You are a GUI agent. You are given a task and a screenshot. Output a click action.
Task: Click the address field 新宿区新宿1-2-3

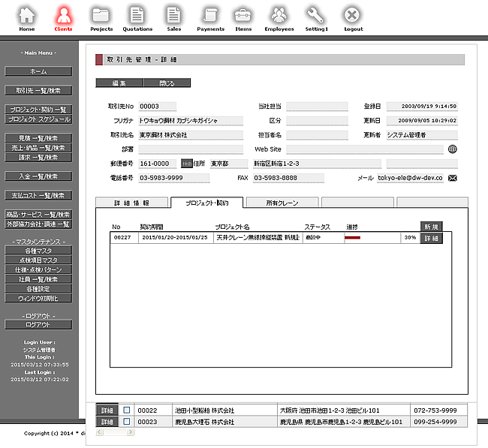coord(317,164)
